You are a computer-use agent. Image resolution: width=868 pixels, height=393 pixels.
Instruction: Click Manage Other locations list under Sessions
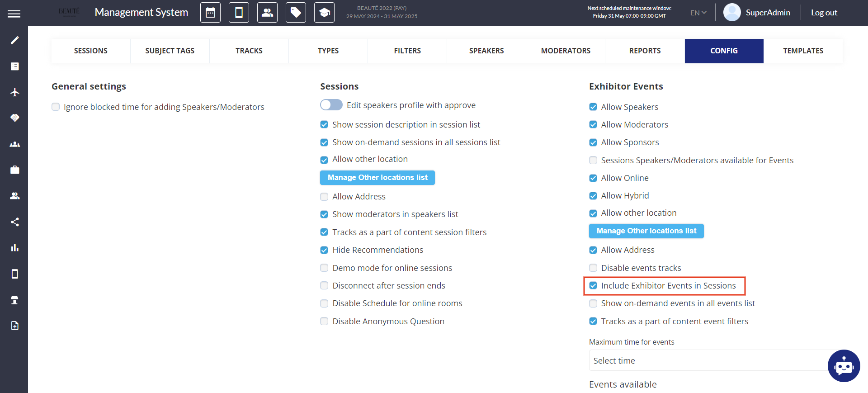click(x=377, y=178)
